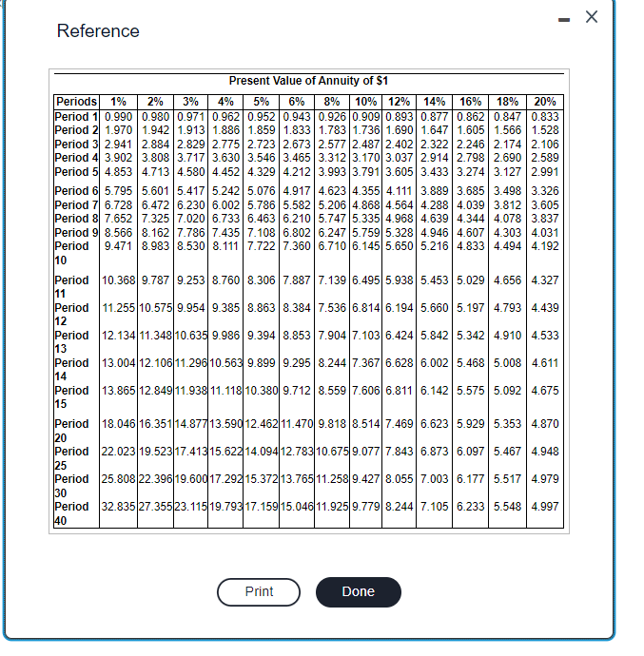
Task: Click the Done button
Action: (359, 591)
